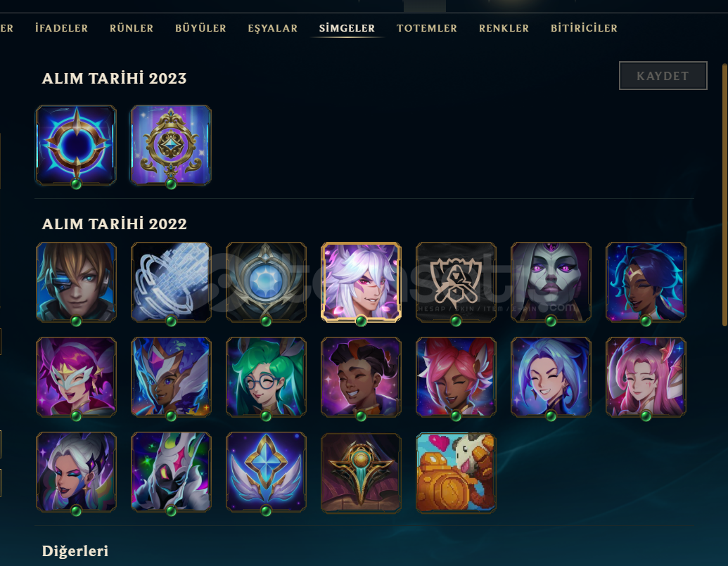Image resolution: width=728 pixels, height=566 pixels.
Task: Choose the white-haired highlighted champion icon
Action: 361,282
